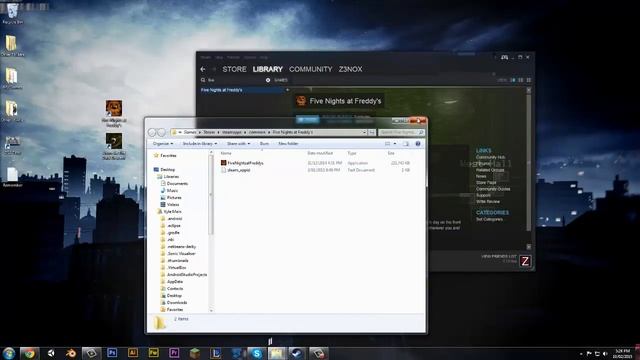The height and width of the screenshot is (360, 640).
Task: Click the Explorer change view icon
Action: click(x=388, y=144)
